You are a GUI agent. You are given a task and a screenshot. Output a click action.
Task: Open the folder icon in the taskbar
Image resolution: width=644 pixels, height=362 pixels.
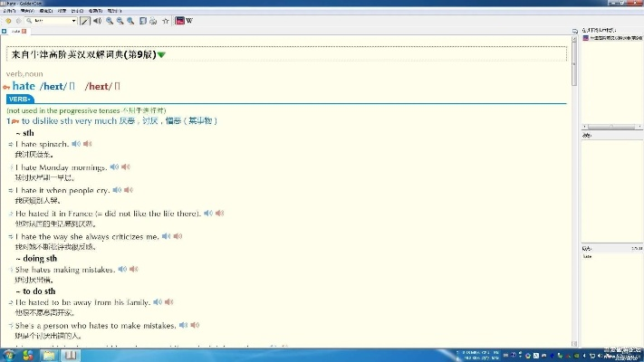click(49, 355)
